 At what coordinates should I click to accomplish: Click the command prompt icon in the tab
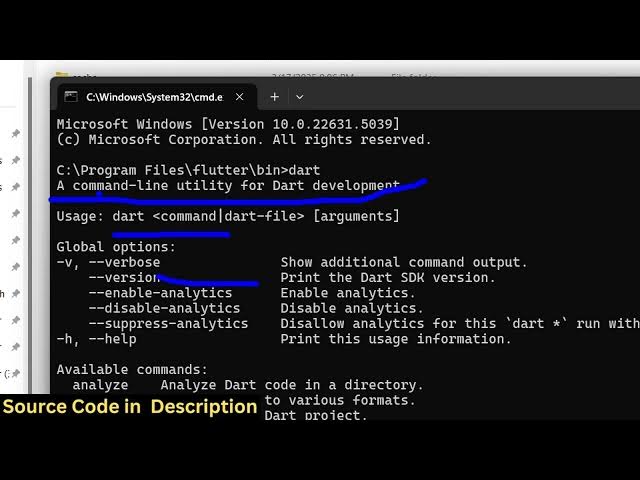coord(71,97)
